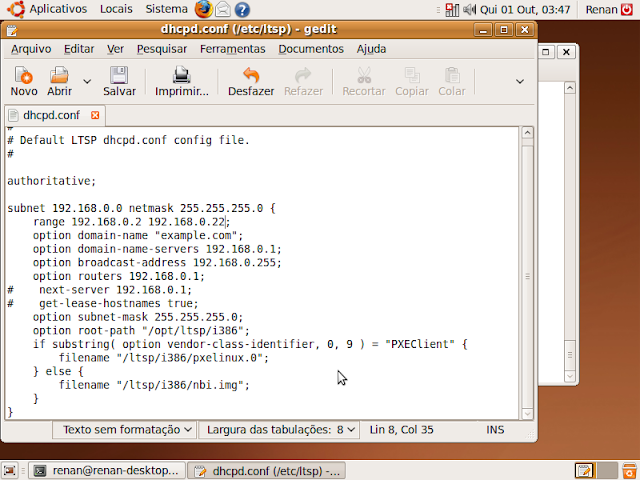The image size is (640, 480).
Task: Expand the recent files arrow beside Abrir
Action: click(87, 81)
